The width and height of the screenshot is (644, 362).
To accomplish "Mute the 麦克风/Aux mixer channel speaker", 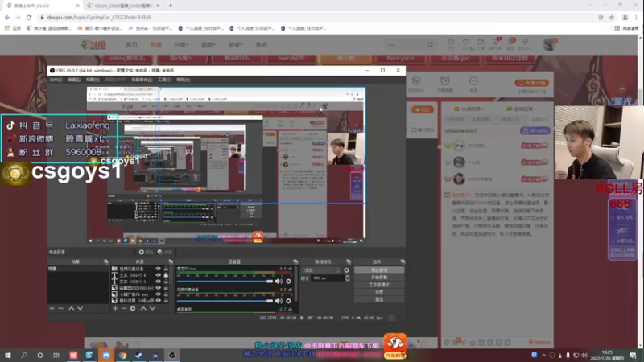I will coord(279,281).
